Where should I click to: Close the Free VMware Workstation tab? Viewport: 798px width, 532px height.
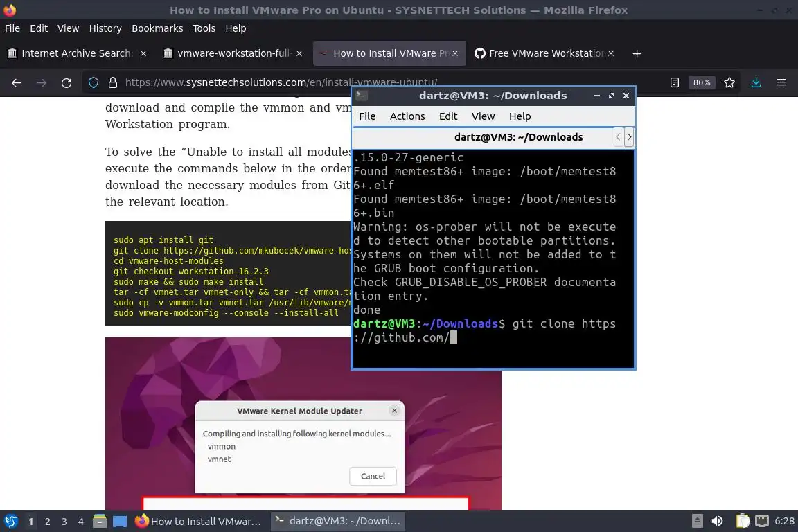(x=611, y=53)
